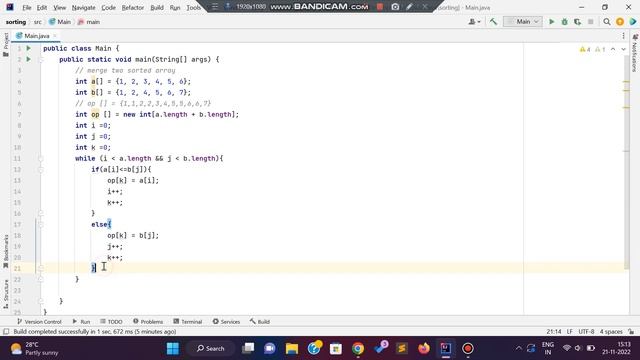Collapse the while loop fold at line 11
Image resolution: width=640 pixels, height=360 pixels.
40,158
